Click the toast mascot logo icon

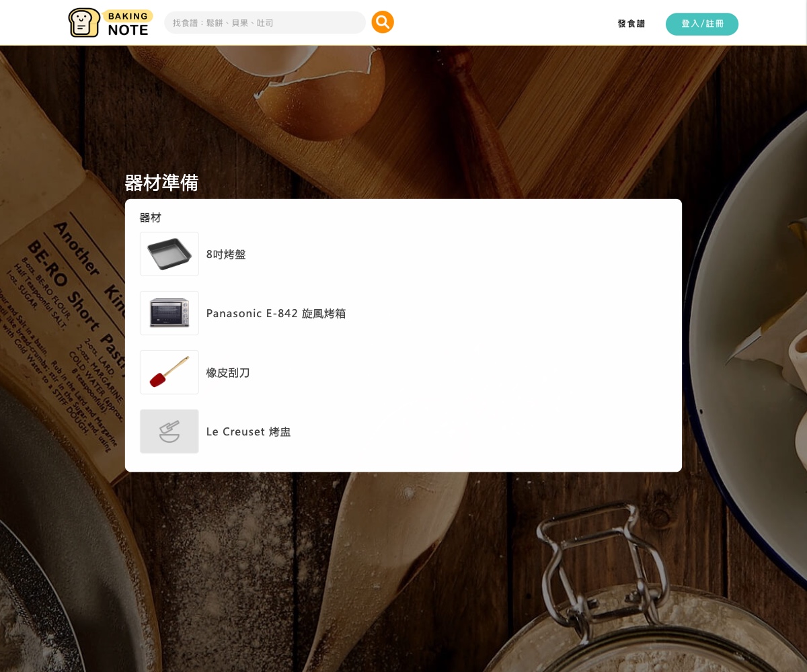[84, 23]
